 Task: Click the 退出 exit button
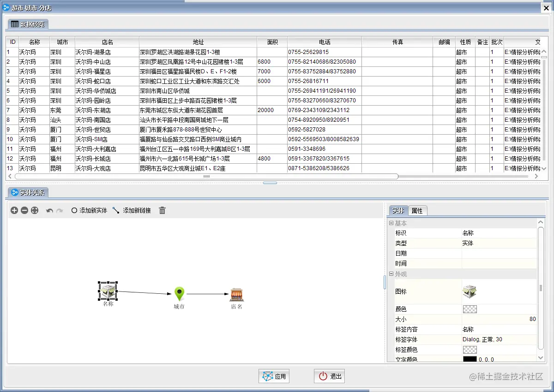pyautogui.click(x=329, y=376)
